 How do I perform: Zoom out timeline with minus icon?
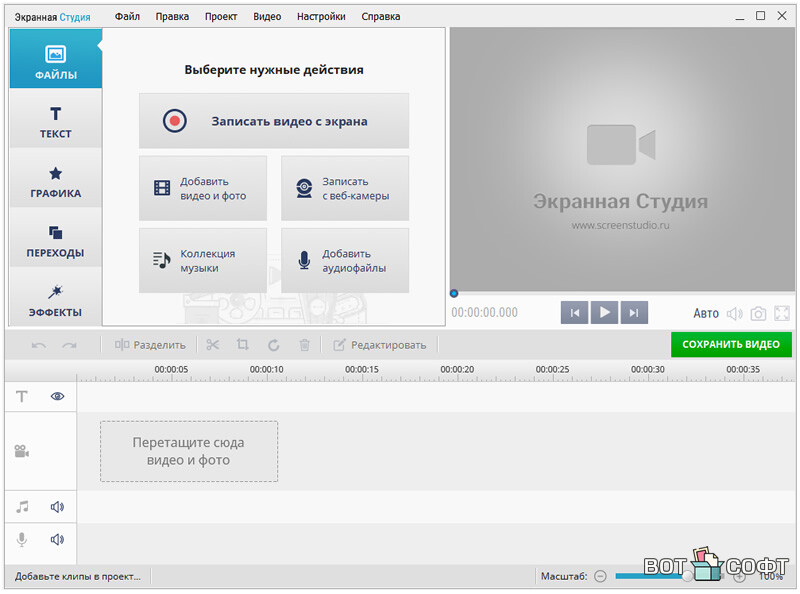[601, 577]
